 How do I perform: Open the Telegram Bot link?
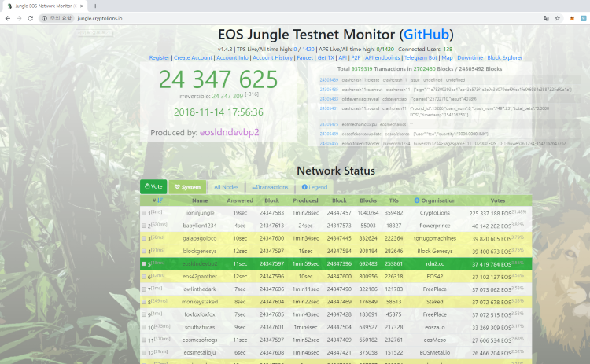click(421, 57)
